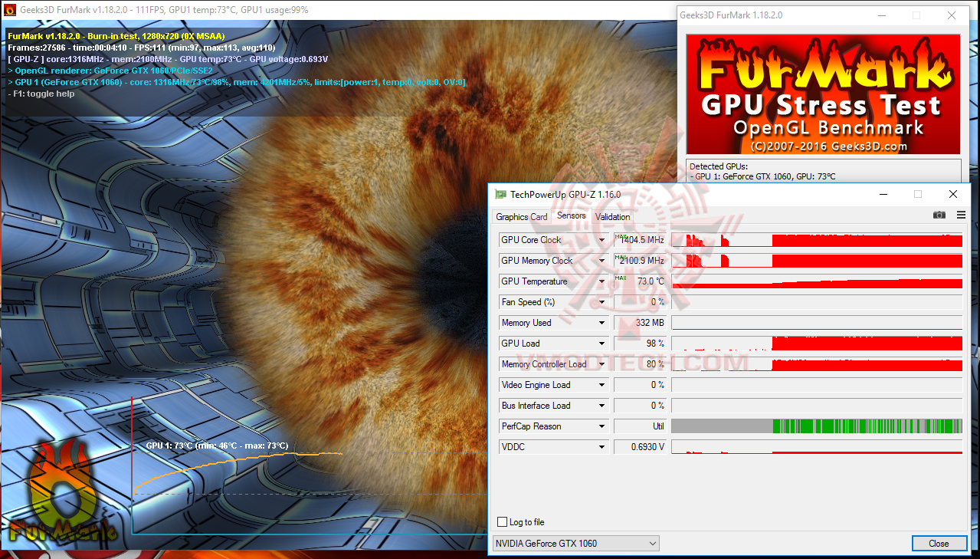980x559 pixels.
Task: Click the Memory Used 332 MB value
Action: 641,323
